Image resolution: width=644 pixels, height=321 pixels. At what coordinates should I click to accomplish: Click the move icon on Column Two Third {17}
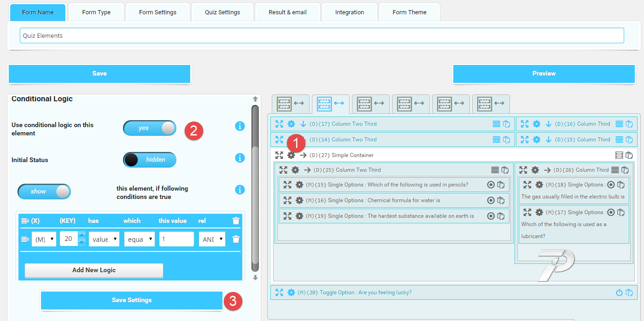(x=279, y=124)
